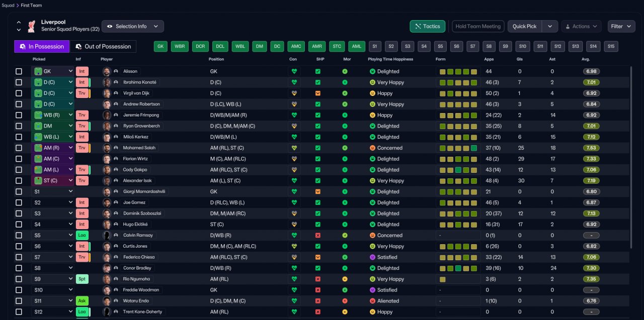Image resolution: width=644 pixels, height=320 pixels.
Task: Click the Int status badge for Alisson
Action: coord(82,71)
